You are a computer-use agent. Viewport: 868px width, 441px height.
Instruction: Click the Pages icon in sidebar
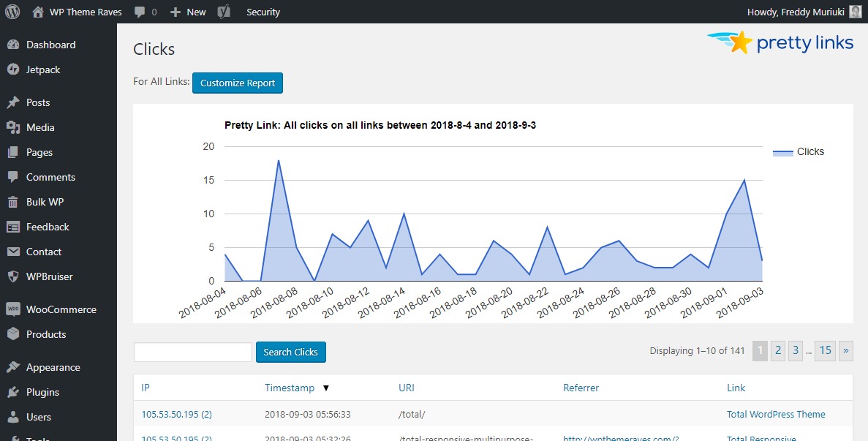[13, 152]
